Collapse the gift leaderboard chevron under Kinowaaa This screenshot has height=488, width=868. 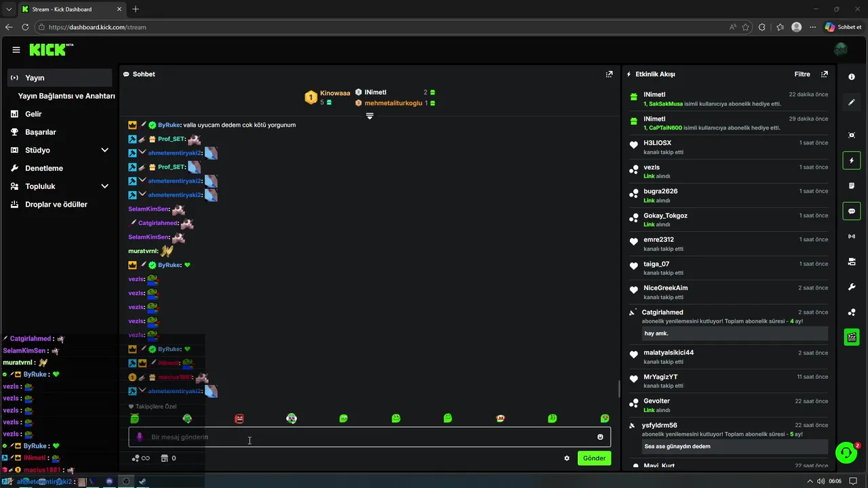(370, 116)
